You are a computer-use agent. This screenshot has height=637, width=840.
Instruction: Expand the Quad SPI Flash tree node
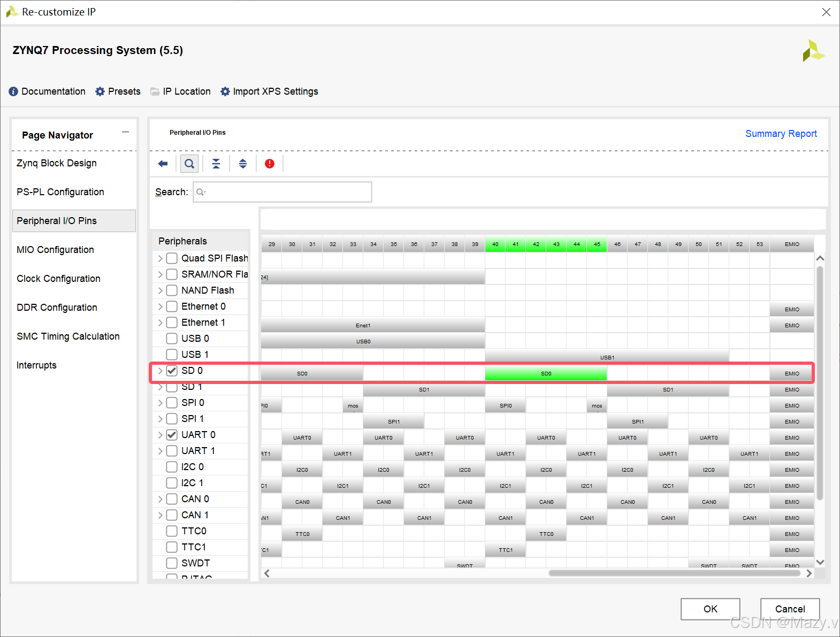coord(160,258)
